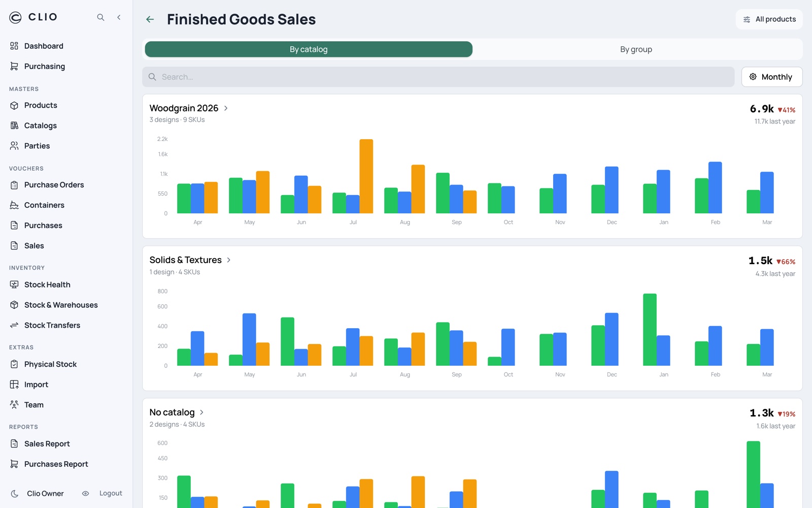Click the Import table icon
The image size is (812, 508).
point(14,385)
